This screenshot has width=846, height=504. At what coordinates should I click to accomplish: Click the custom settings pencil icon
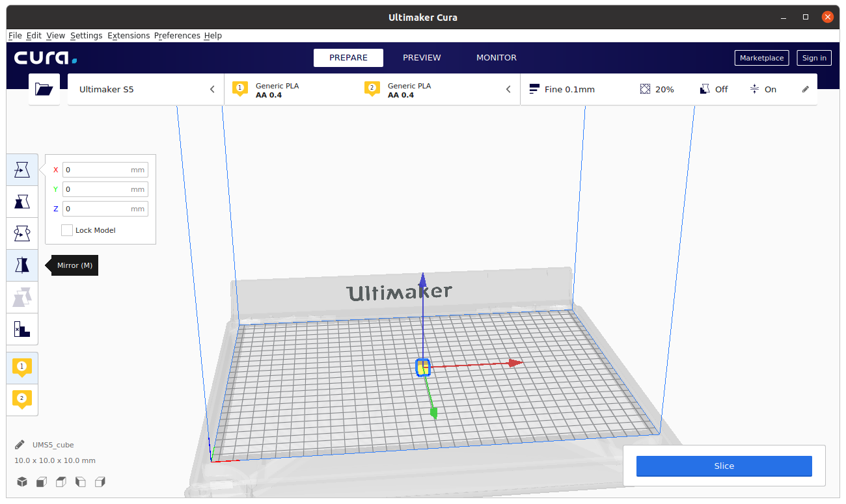(x=806, y=89)
